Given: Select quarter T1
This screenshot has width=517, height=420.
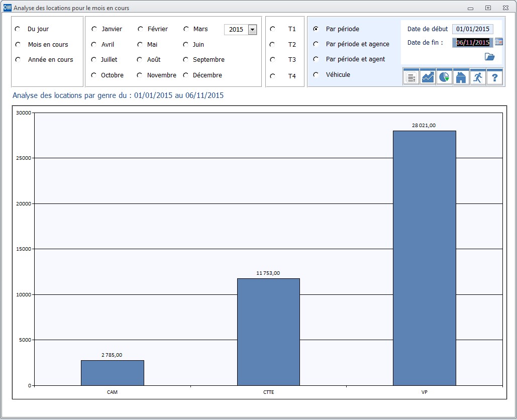Looking at the screenshot, I should pyautogui.click(x=272, y=29).
